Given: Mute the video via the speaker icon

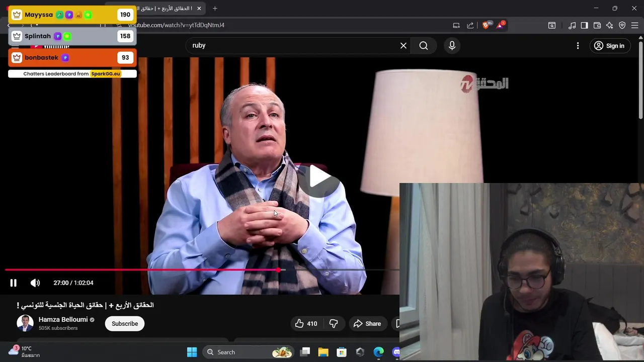Looking at the screenshot, I should click(x=35, y=283).
